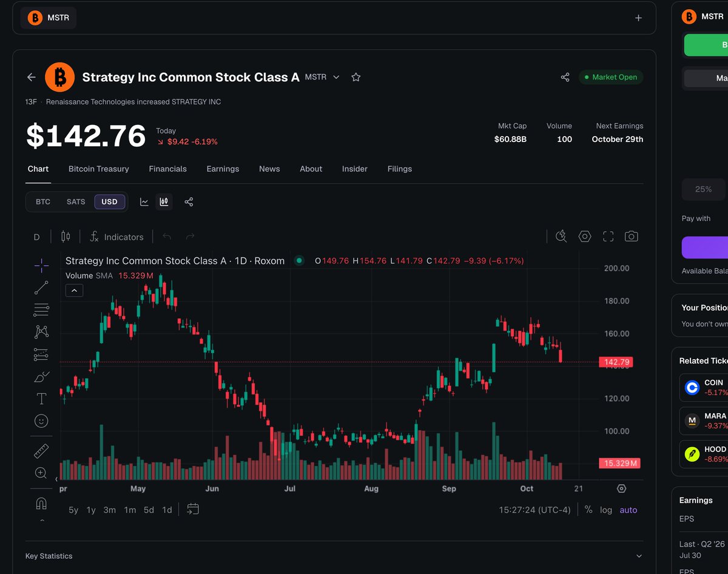
Task: Open a new tab with plus button
Action: 638,18
